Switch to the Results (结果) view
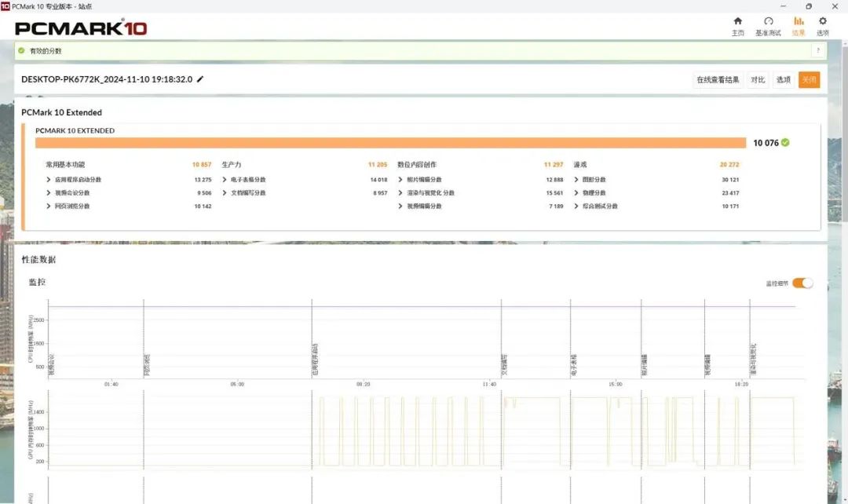 click(x=799, y=26)
